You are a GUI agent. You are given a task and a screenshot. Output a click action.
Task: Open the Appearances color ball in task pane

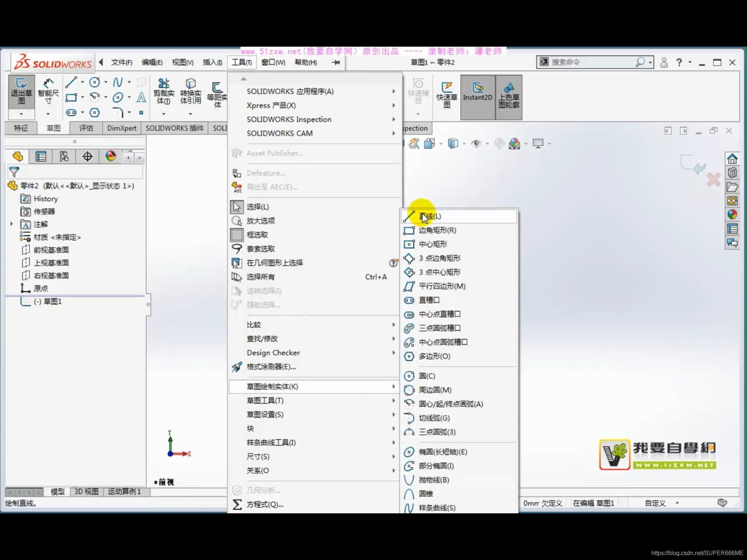tap(732, 214)
